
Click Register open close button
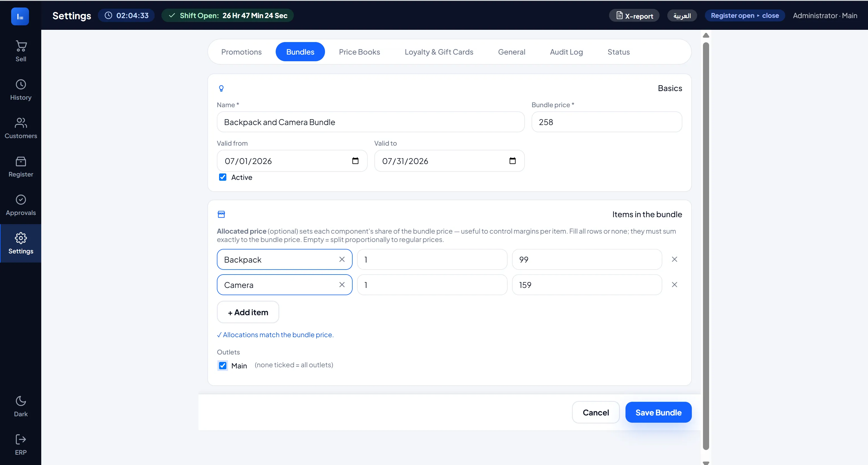tap(745, 16)
